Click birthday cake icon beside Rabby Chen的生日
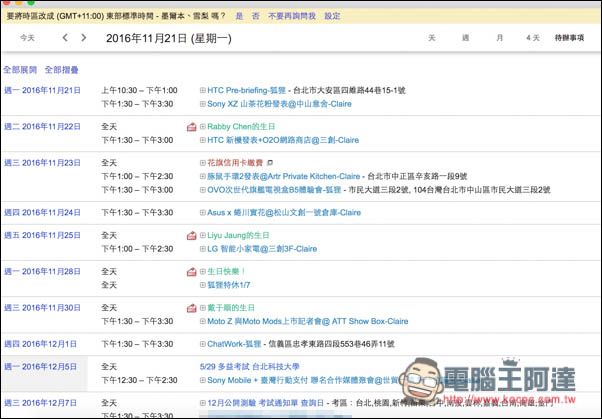 tap(192, 127)
